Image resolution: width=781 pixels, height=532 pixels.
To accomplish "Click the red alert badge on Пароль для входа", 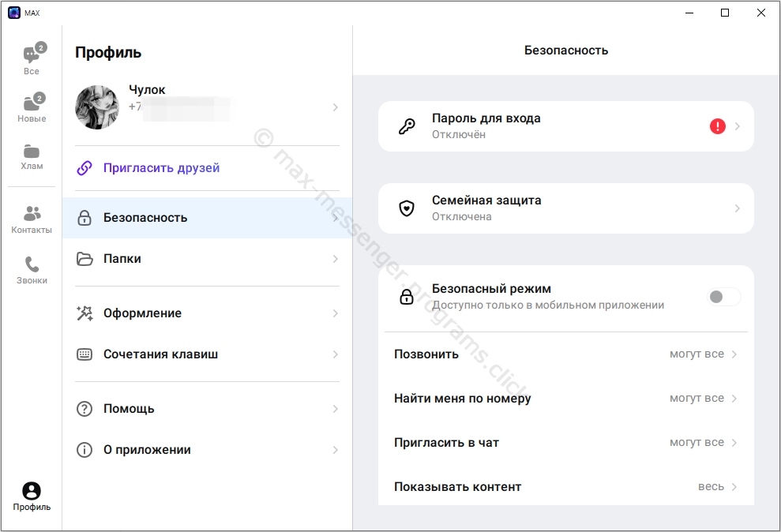I will click(x=718, y=126).
